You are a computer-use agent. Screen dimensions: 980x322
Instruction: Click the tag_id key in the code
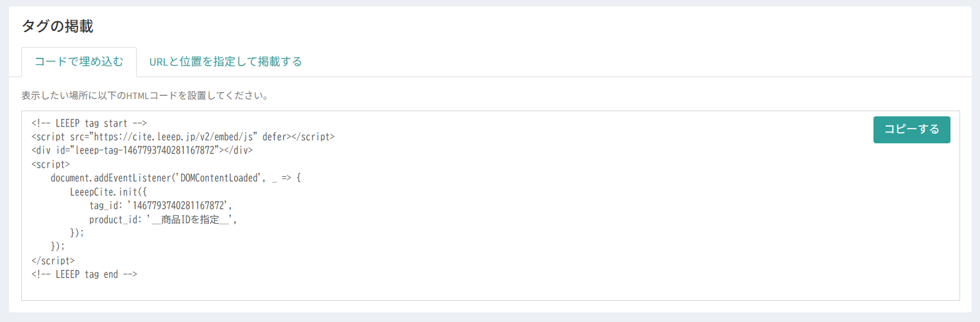tap(106, 206)
